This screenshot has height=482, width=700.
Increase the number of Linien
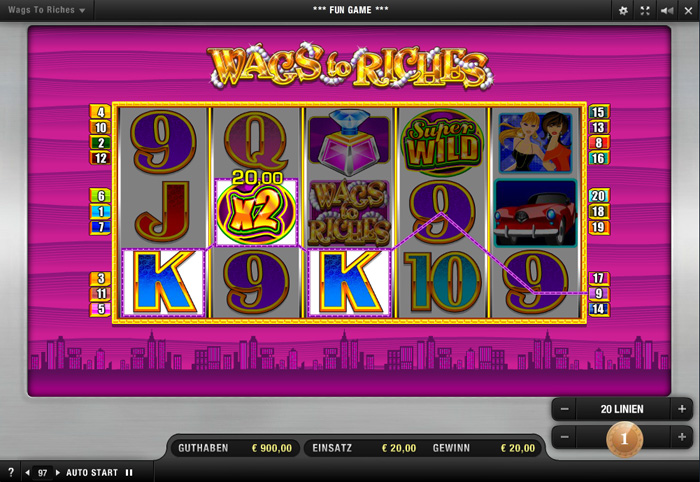pos(682,409)
